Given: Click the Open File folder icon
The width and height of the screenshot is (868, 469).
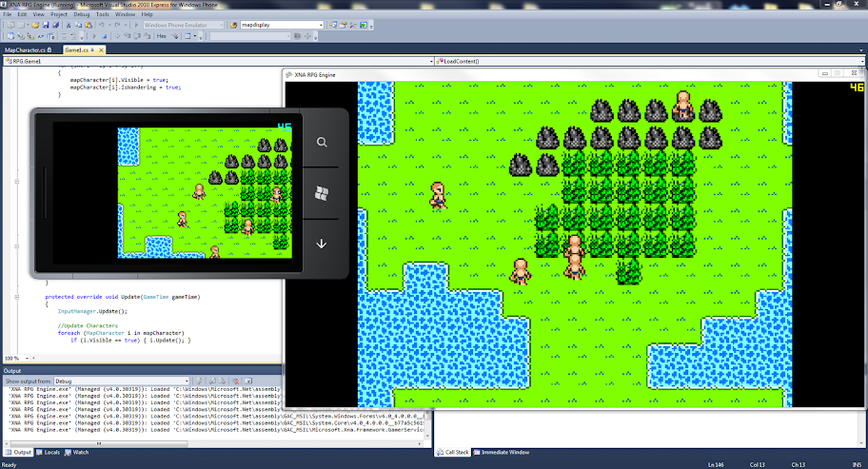Looking at the screenshot, I should coord(35,25).
